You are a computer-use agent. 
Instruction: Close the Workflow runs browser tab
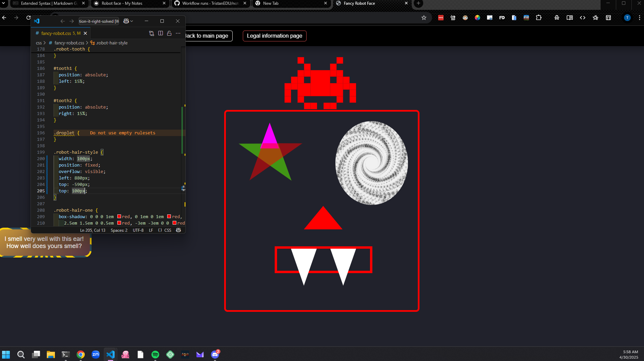[245, 3]
